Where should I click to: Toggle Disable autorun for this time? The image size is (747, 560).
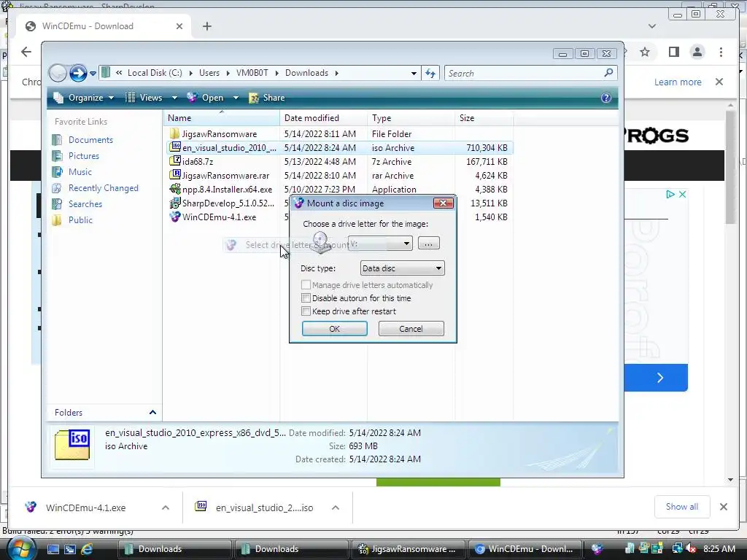(306, 298)
